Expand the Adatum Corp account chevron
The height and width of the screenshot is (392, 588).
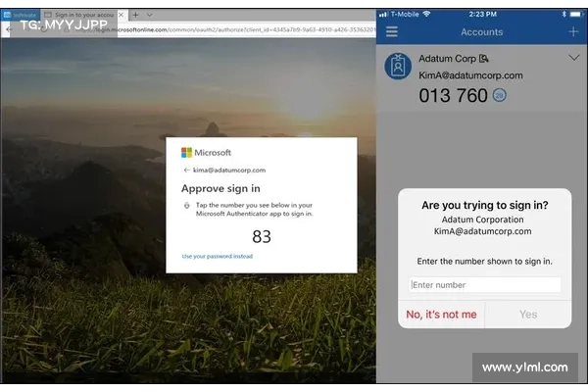[573, 58]
